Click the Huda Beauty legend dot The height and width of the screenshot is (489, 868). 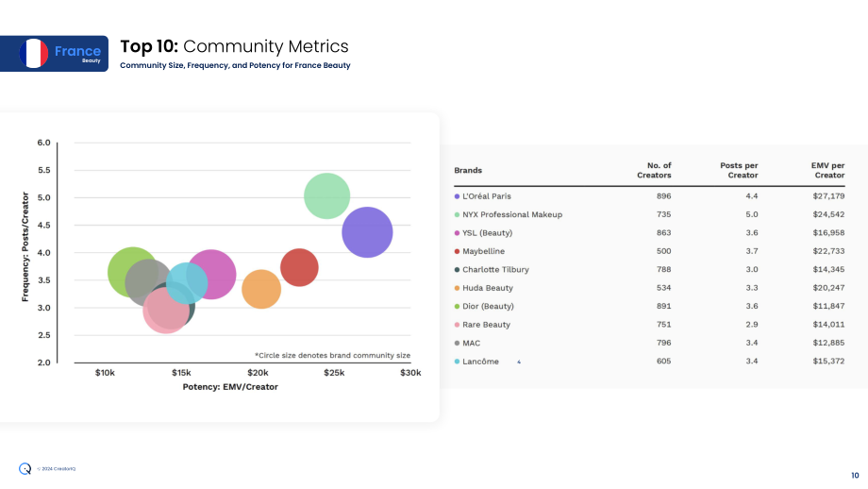pos(457,288)
